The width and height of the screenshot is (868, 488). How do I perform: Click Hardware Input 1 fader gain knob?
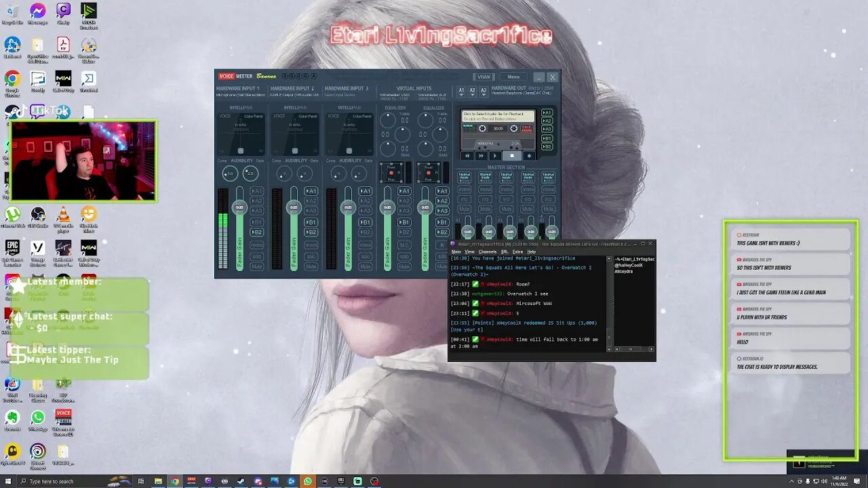point(239,207)
